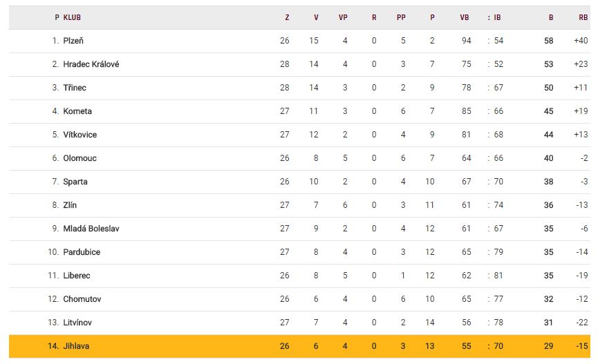Click the Kometa club name
598x364 pixels.
[77, 111]
